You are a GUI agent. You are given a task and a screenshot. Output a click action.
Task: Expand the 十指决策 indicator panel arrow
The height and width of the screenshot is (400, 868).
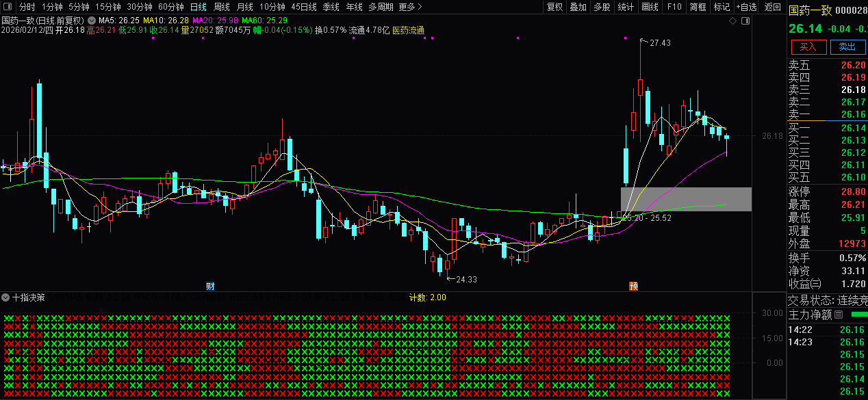[x=5, y=297]
